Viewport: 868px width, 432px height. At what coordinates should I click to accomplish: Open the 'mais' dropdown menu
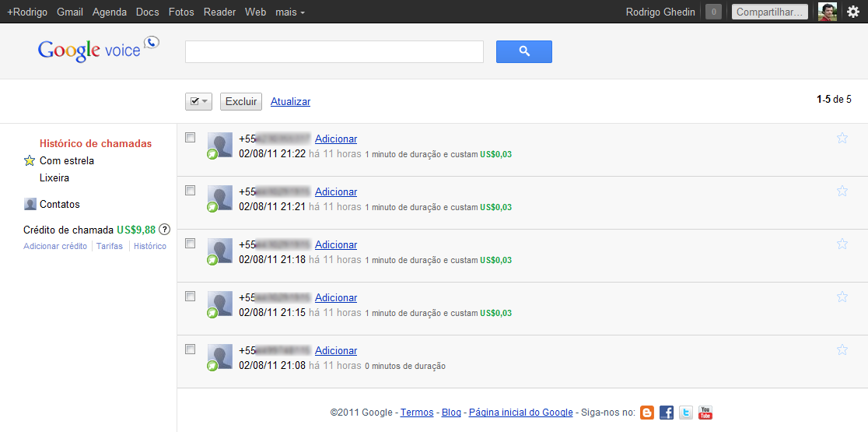click(x=289, y=12)
